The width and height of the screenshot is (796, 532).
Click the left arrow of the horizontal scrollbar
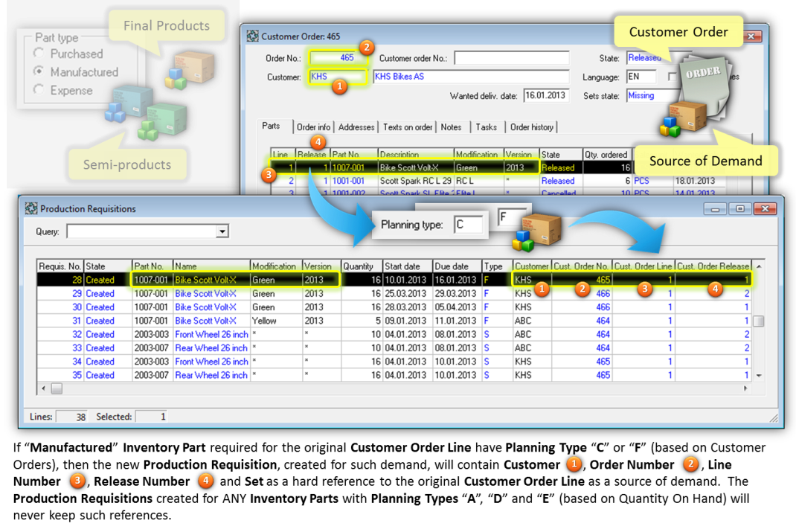[44, 388]
